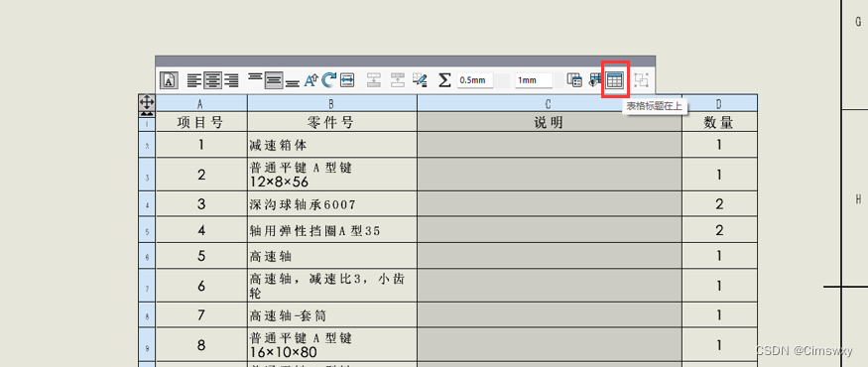
Task: Click the merge cells icon
Action: coord(374,80)
